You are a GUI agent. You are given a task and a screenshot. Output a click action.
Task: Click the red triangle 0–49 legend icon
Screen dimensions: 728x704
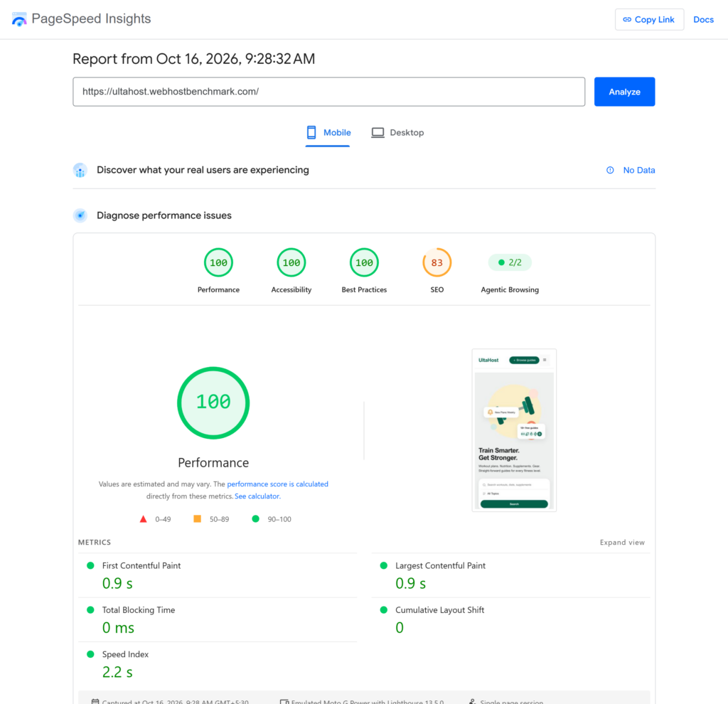tap(144, 518)
